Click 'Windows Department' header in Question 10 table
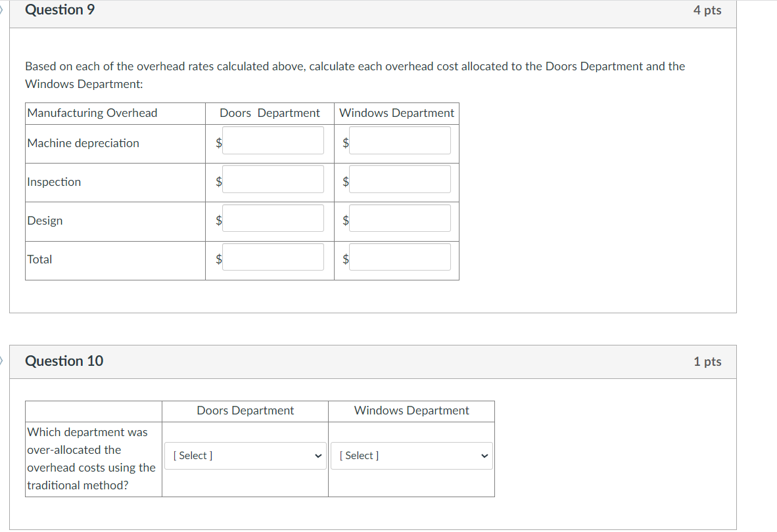This screenshot has height=532, width=777. 412,410
